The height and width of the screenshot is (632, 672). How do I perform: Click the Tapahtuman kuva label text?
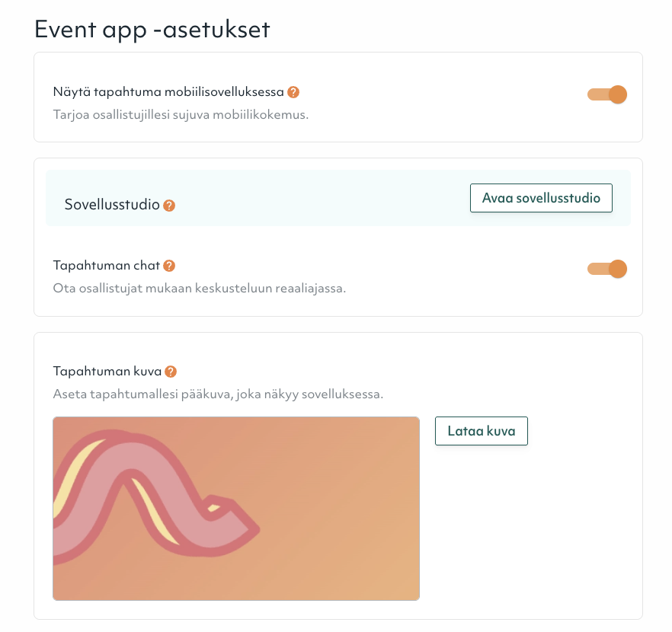[107, 372]
